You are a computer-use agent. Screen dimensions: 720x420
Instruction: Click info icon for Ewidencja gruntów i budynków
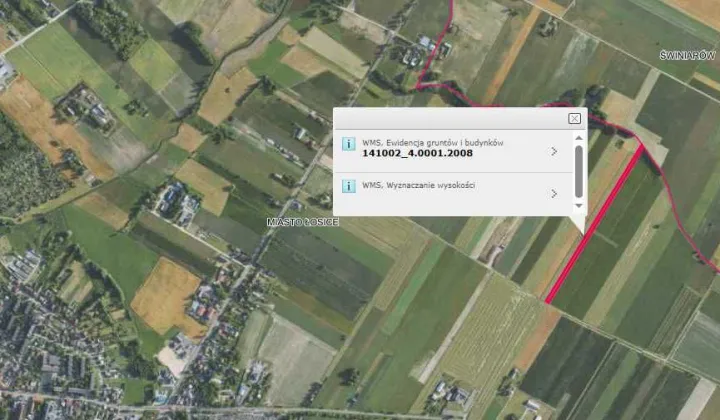coord(349,144)
